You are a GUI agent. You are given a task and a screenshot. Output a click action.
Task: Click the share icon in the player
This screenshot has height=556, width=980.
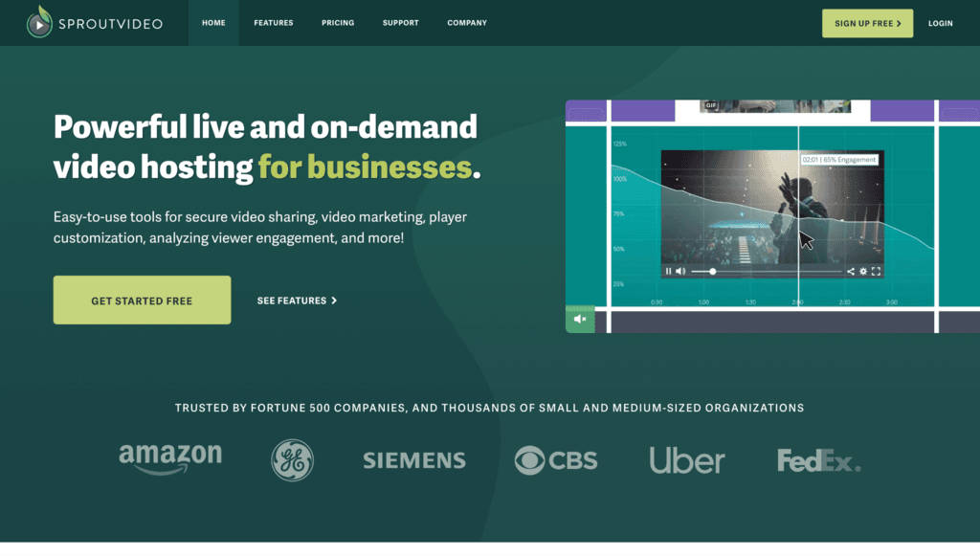coord(850,271)
